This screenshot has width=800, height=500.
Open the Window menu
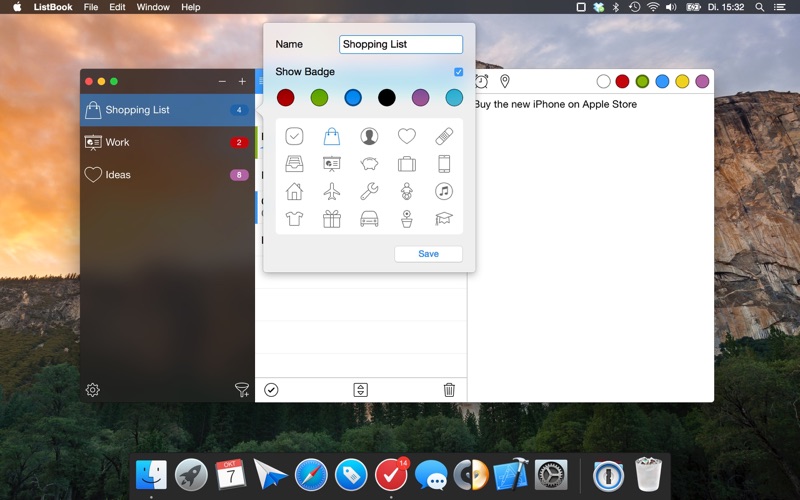click(x=153, y=7)
